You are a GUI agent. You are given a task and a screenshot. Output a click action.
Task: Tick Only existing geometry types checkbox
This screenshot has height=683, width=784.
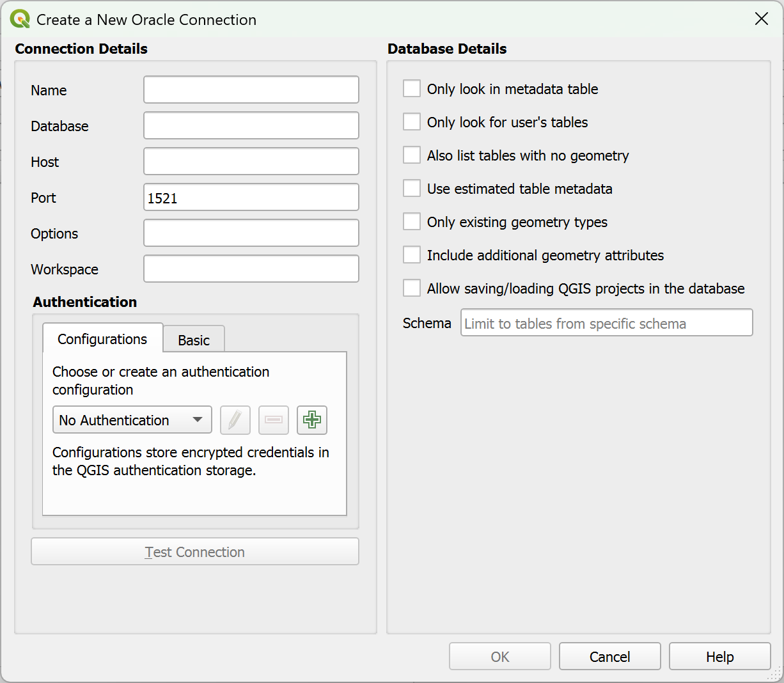412,222
